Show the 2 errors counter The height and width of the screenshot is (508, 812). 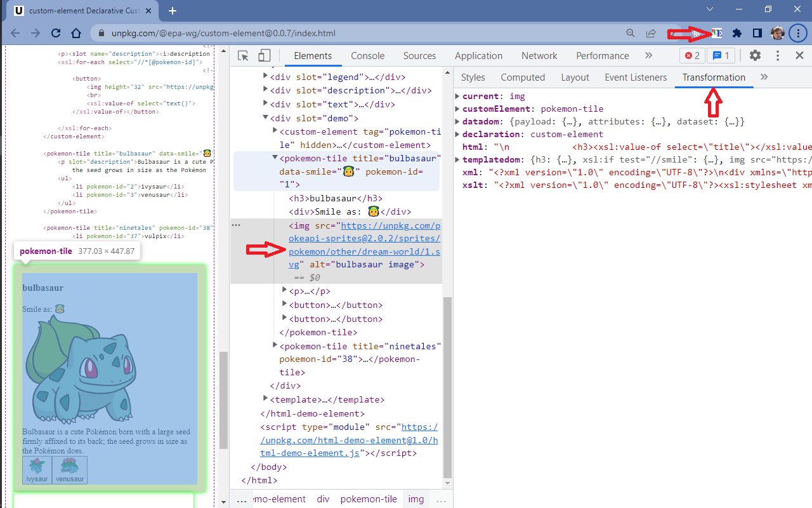pos(692,56)
